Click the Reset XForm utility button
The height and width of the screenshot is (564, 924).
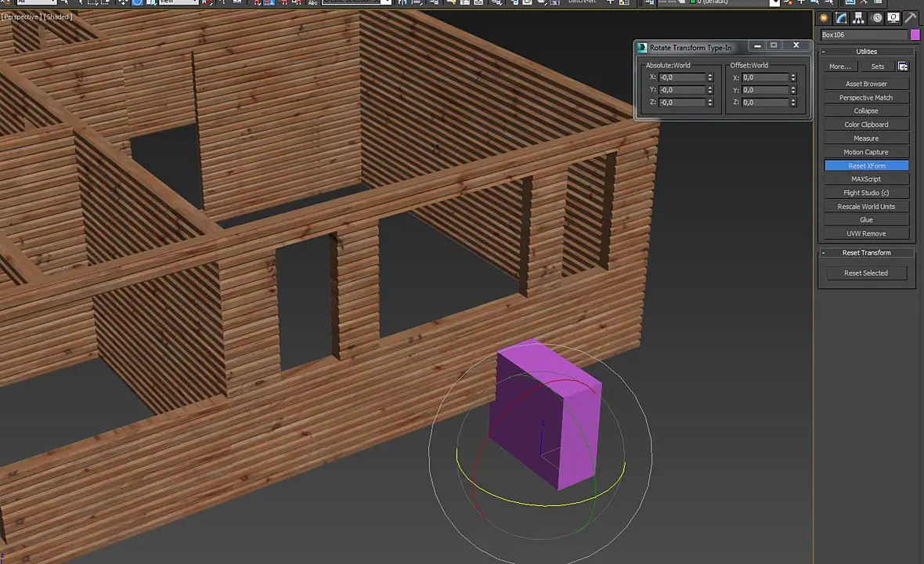[x=866, y=165]
